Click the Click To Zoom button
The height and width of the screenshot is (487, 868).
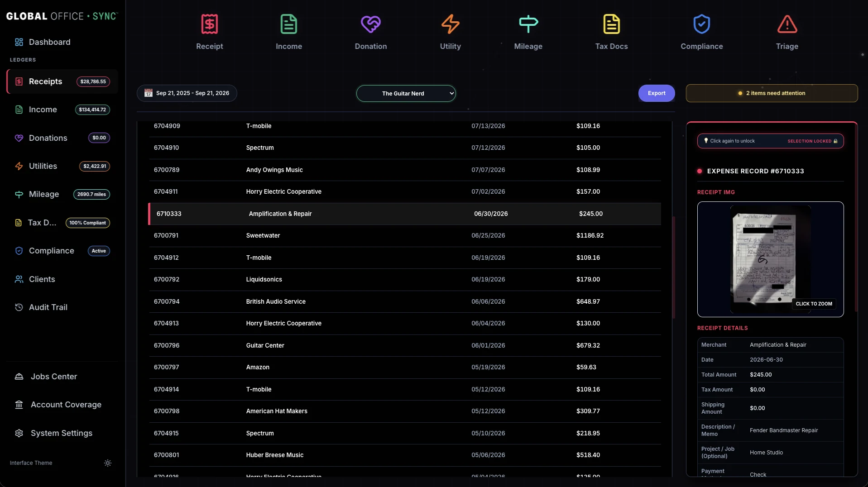[x=814, y=304]
